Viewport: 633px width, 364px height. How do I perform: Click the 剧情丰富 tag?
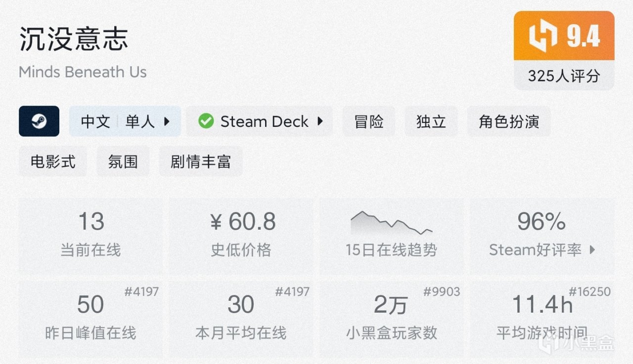201,162
